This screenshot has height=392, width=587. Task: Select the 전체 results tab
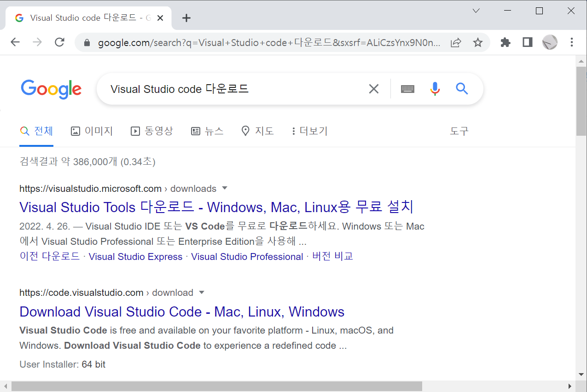coord(36,131)
